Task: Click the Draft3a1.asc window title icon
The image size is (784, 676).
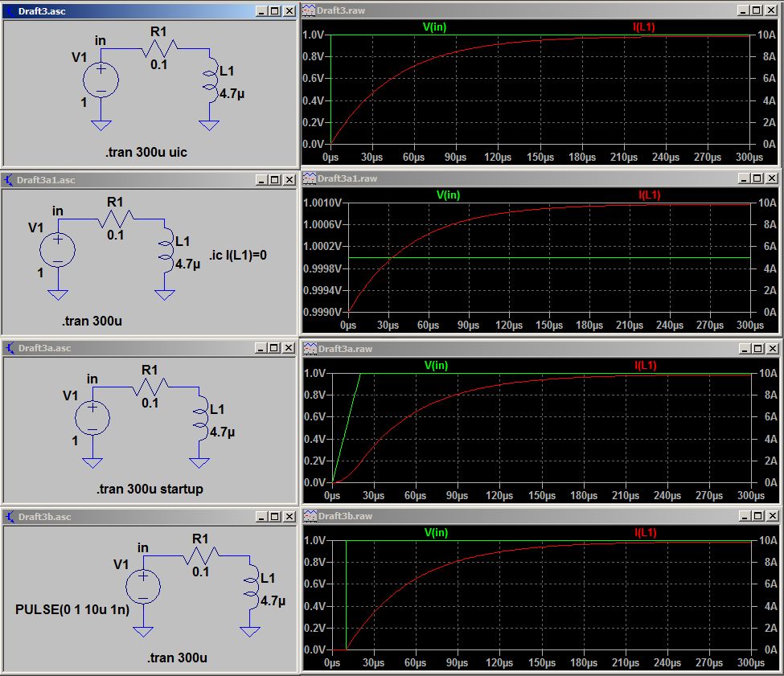Action: [9, 179]
